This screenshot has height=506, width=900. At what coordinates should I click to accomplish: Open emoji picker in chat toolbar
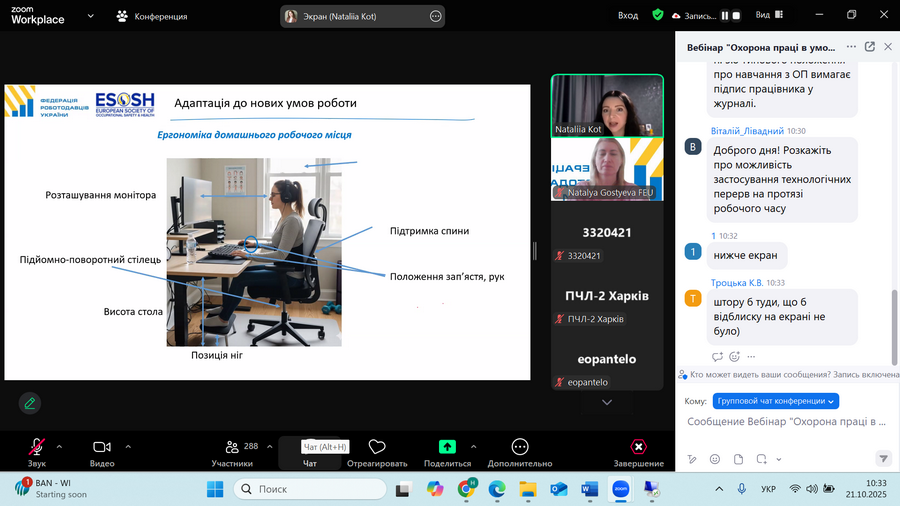click(714, 459)
